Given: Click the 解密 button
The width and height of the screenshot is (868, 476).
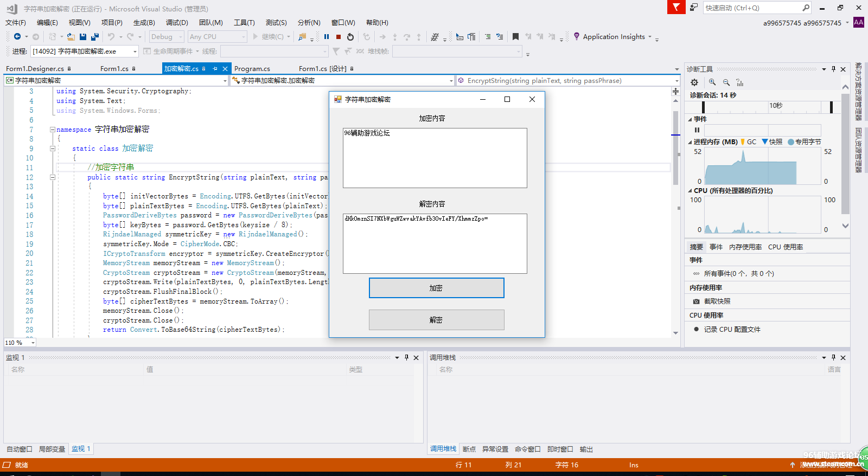Looking at the screenshot, I should (x=436, y=320).
